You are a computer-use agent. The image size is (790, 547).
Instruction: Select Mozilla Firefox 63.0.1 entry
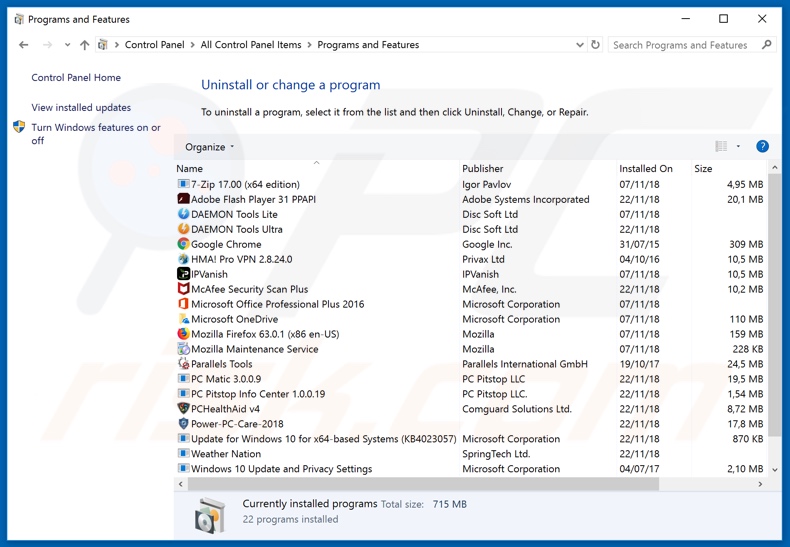click(265, 334)
